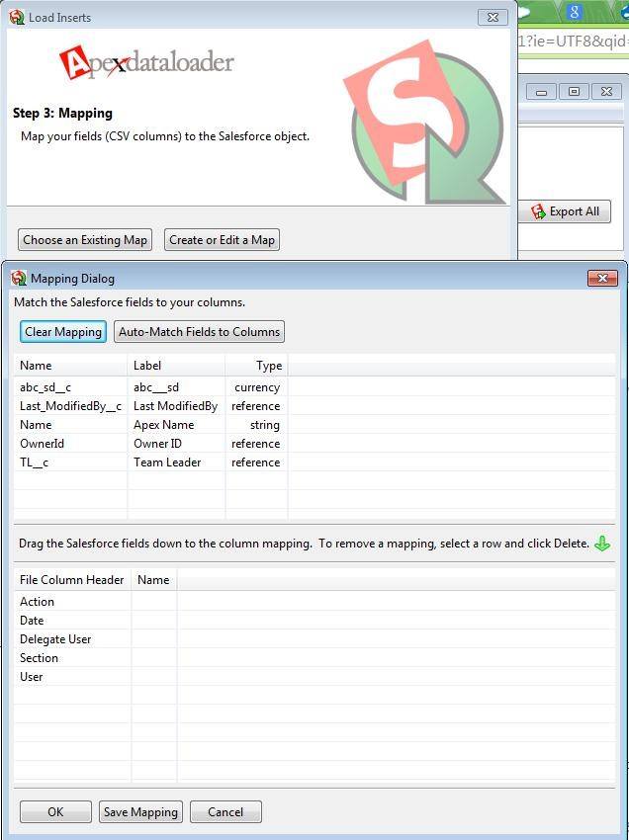Viewport: 629px width, 840px height.
Task: Select the Date file column row
Action: click(x=314, y=621)
